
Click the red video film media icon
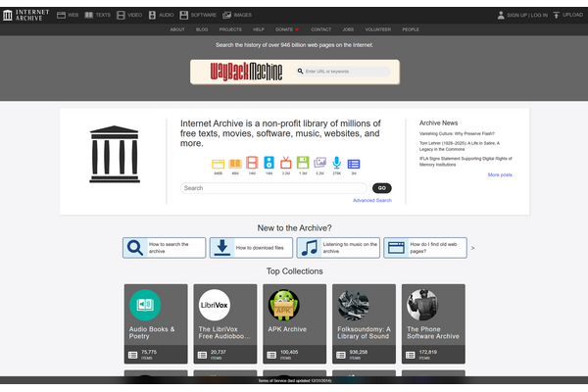[x=252, y=163]
